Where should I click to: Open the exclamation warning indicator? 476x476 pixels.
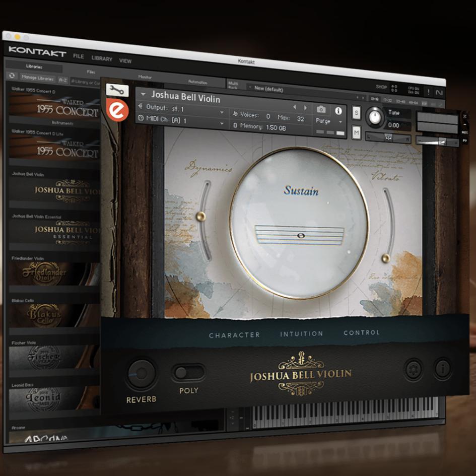(x=428, y=92)
